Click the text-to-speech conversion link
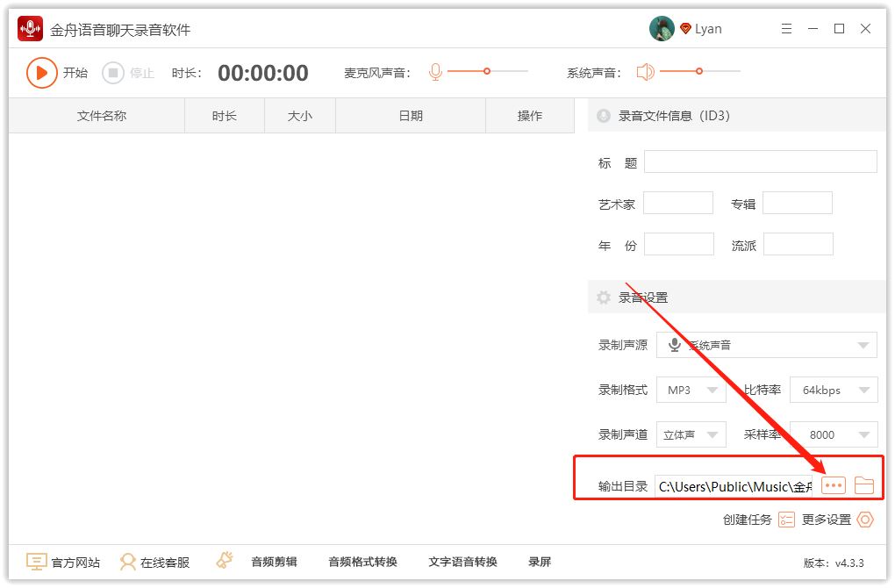This screenshot has height=588, width=895. tap(462, 562)
